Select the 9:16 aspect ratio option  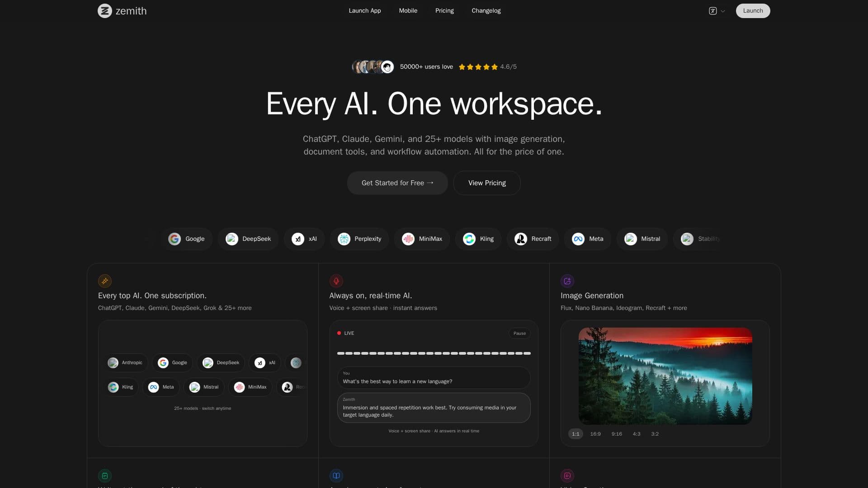coord(617,434)
